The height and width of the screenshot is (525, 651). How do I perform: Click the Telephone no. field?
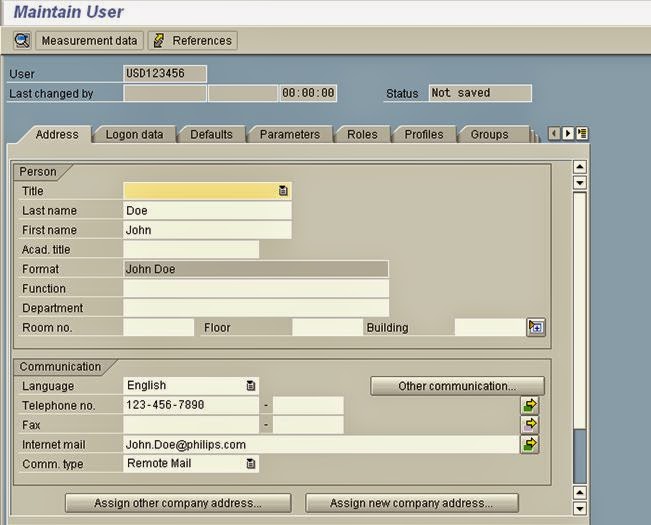[191, 405]
